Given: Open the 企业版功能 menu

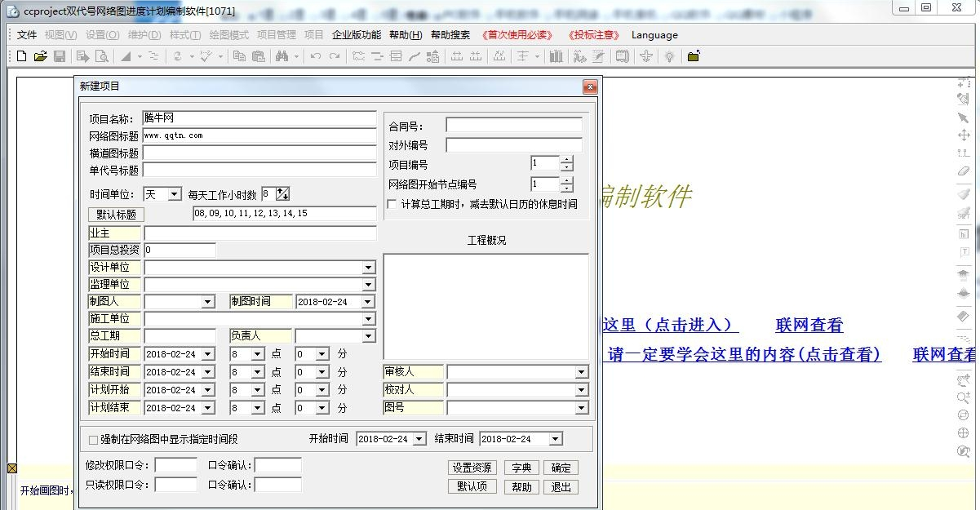Looking at the screenshot, I should click(x=356, y=35).
